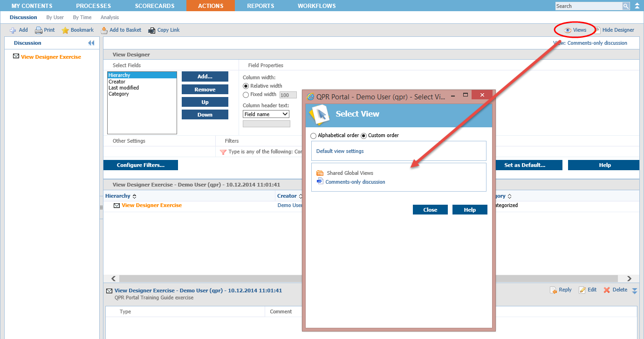Select Alphabetical order radio button
Screen dimensions: 644x339
313,136
